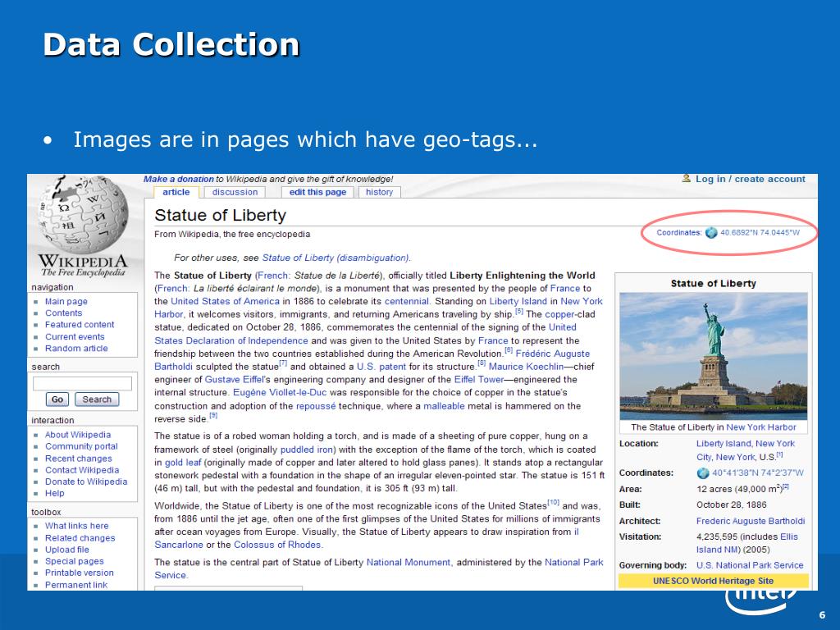The image size is (840, 630).
Task: Open the Upload file link
Action: (x=67, y=550)
